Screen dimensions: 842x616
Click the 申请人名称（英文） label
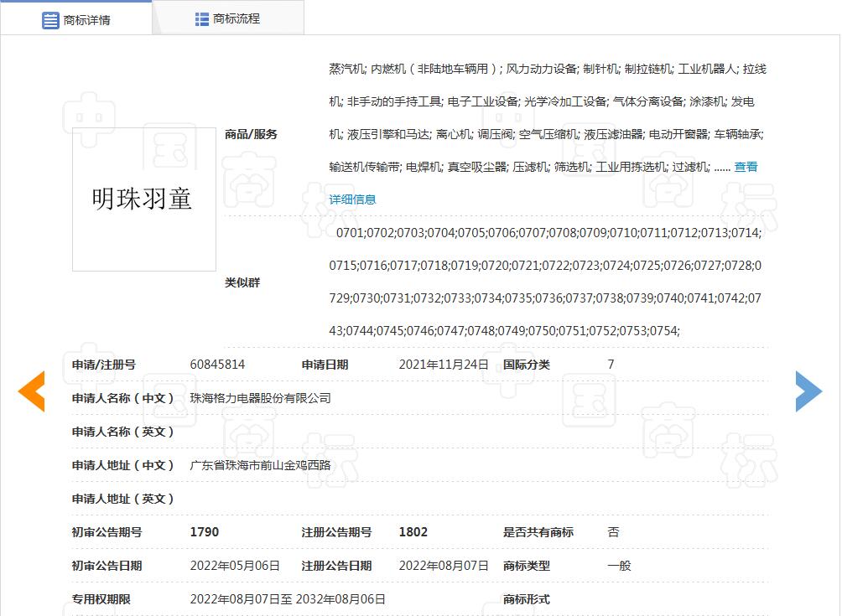coord(123,432)
